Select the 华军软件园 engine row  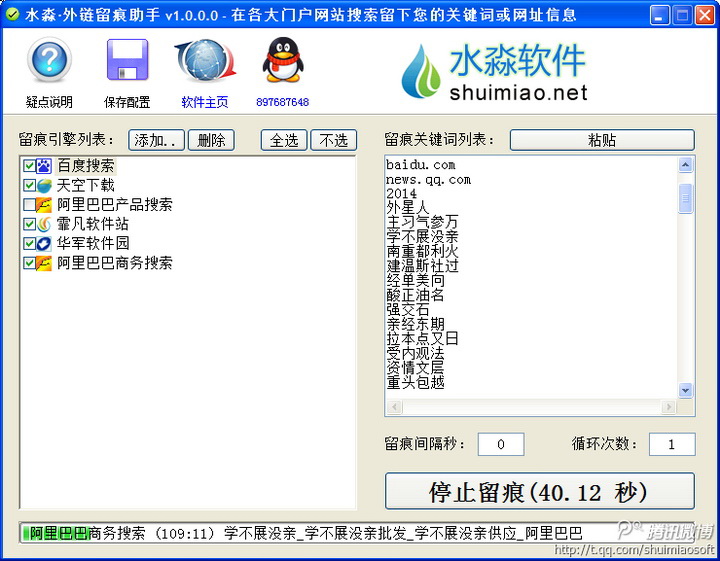coord(93,243)
